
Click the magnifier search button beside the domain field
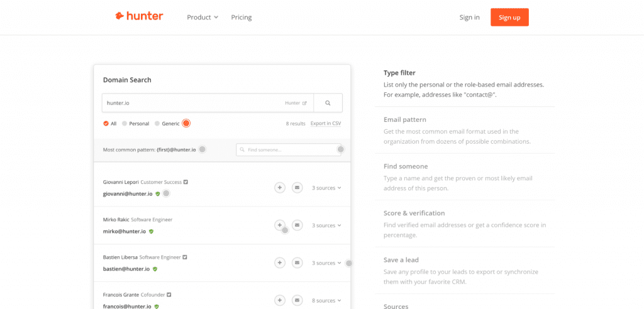(328, 103)
